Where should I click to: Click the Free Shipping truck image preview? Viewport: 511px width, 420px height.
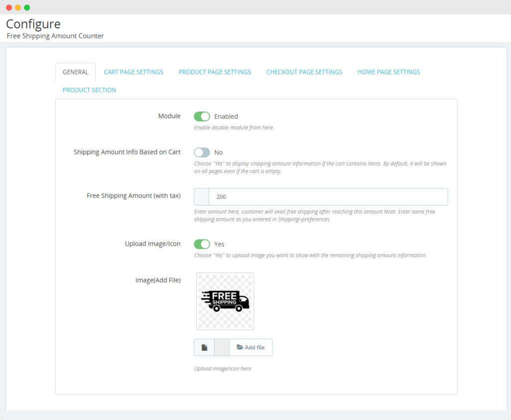pyautogui.click(x=225, y=301)
